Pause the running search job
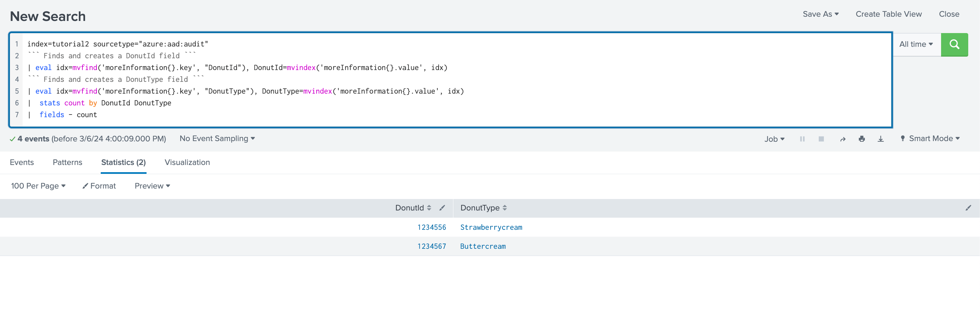 pyautogui.click(x=802, y=138)
